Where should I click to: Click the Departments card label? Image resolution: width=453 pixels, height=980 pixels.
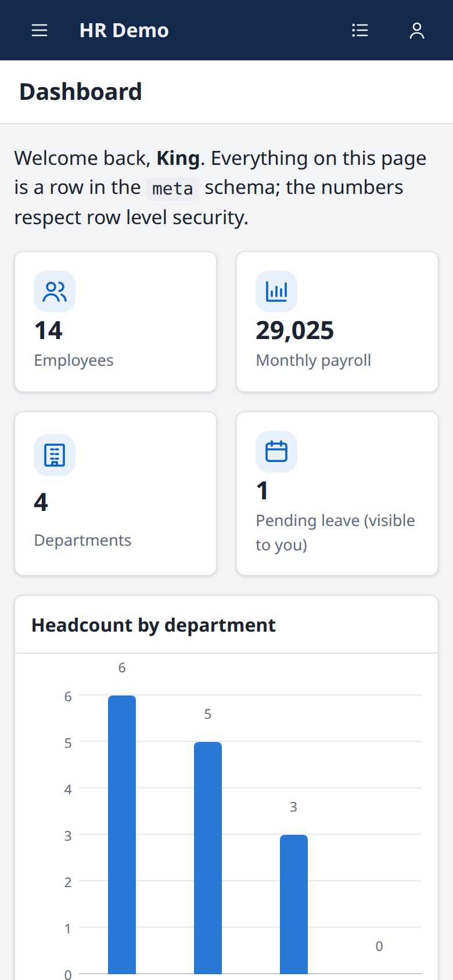pyautogui.click(x=82, y=541)
